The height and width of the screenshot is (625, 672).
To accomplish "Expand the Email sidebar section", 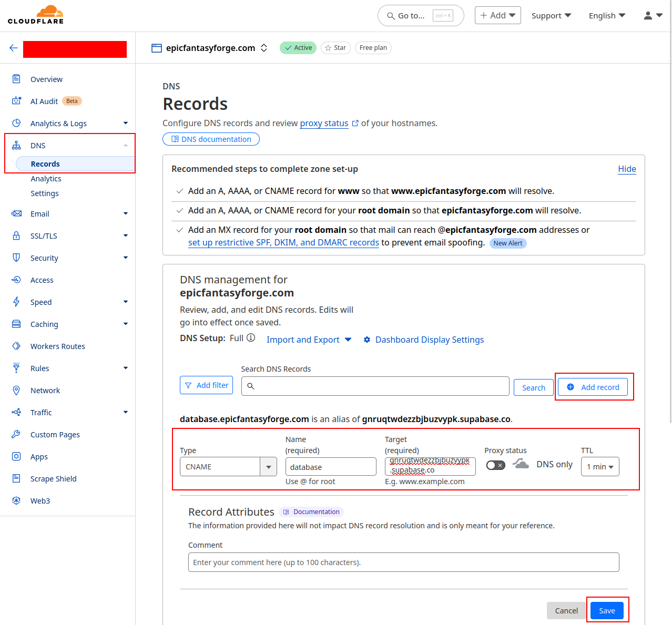I will pyautogui.click(x=126, y=213).
